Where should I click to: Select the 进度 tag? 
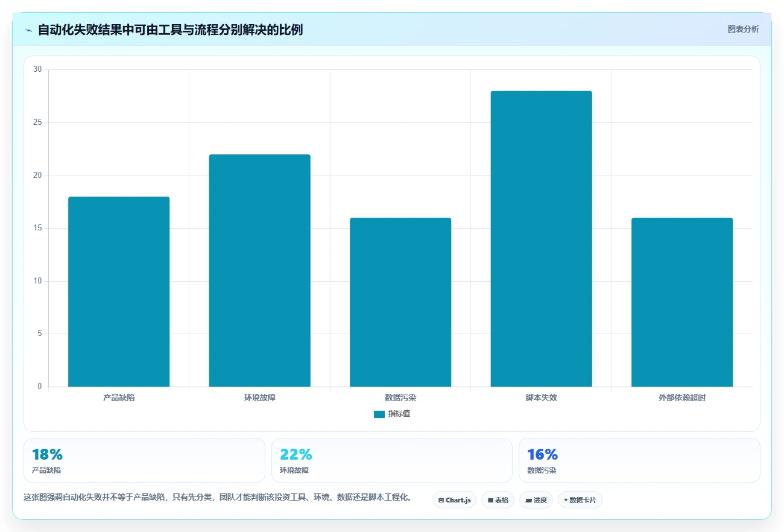pyautogui.click(x=536, y=500)
